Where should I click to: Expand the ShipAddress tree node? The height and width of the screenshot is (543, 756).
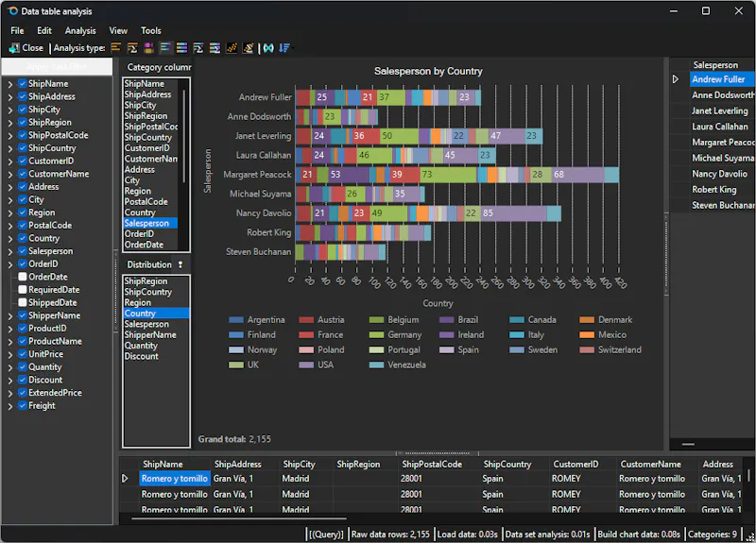[x=10, y=97]
